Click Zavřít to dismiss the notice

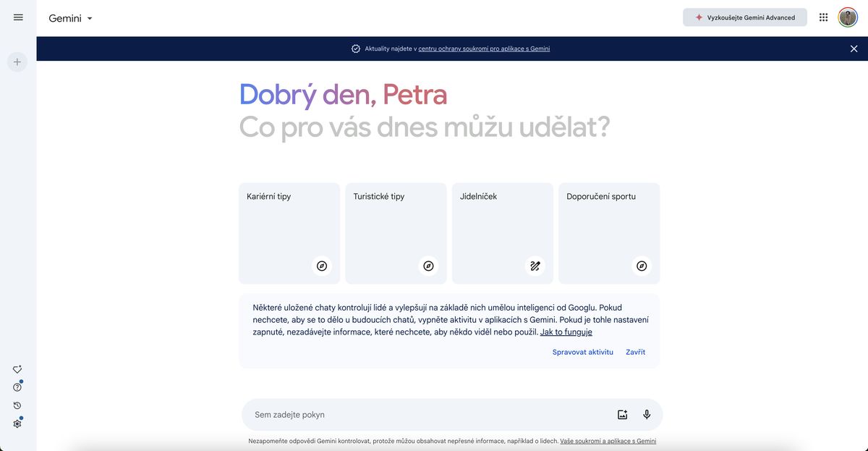[x=636, y=352]
